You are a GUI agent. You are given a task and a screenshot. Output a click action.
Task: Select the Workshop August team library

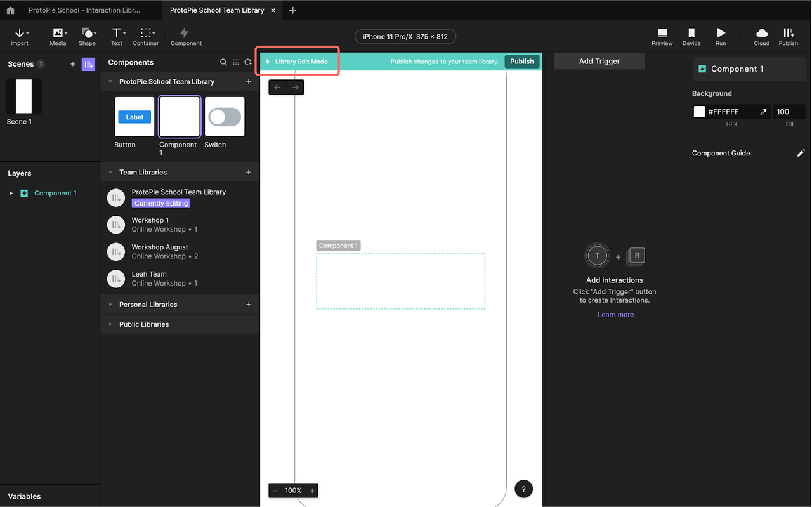[180, 252]
